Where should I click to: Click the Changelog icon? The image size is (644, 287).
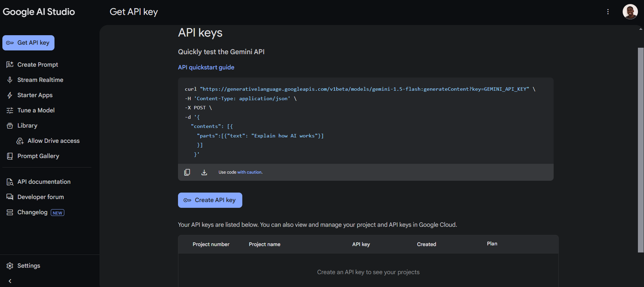(x=10, y=212)
